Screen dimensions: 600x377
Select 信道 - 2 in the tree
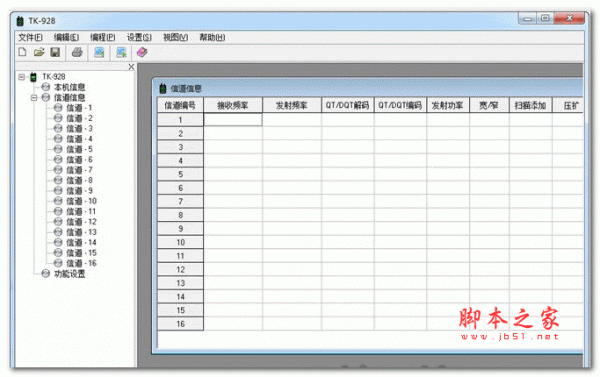(x=79, y=118)
